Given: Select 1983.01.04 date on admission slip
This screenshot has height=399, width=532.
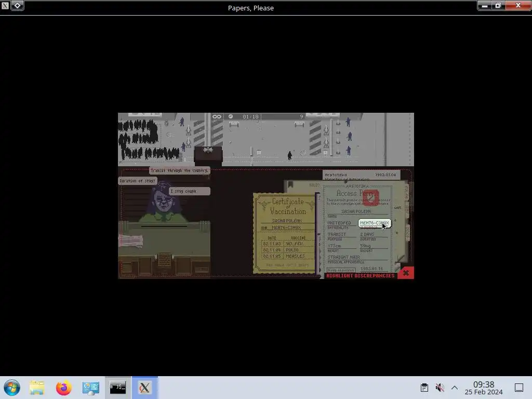Looking at the screenshot, I should (x=385, y=175).
